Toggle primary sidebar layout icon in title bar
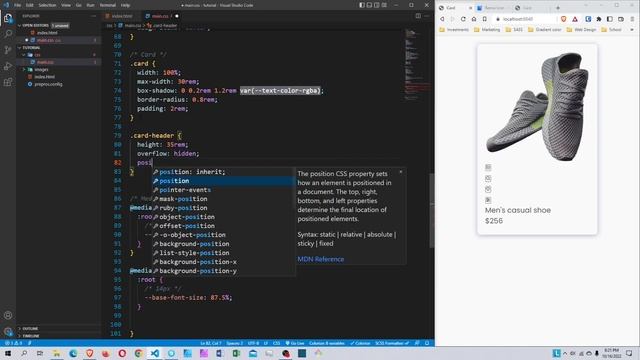The image size is (640, 360). coord(362,5)
